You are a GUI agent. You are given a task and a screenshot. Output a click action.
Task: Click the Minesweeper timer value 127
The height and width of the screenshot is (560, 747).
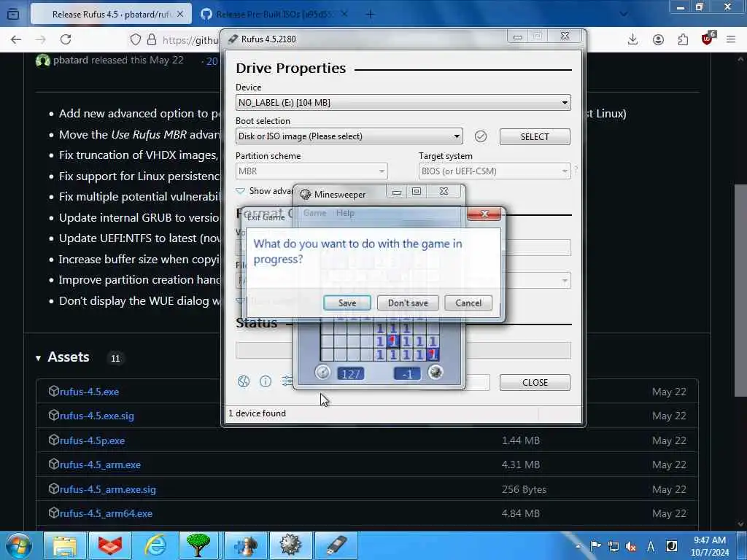351,374
